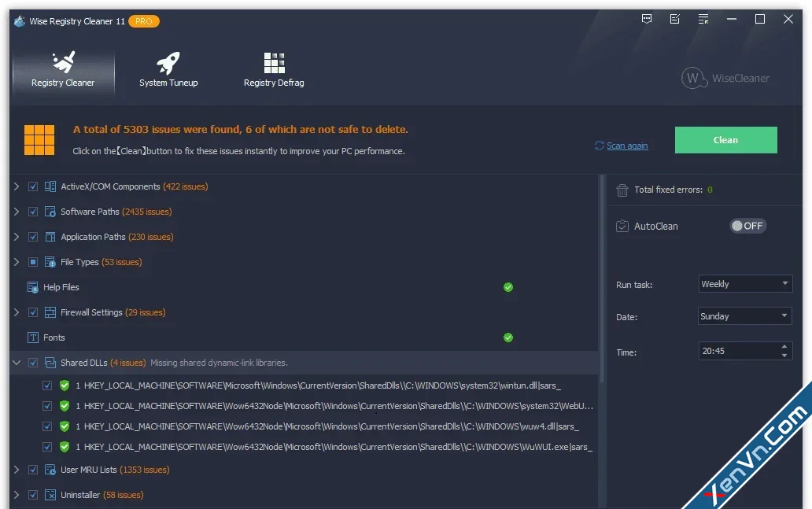Expand the Firewall Settings category
The height and width of the screenshot is (509, 812).
pyautogui.click(x=17, y=312)
